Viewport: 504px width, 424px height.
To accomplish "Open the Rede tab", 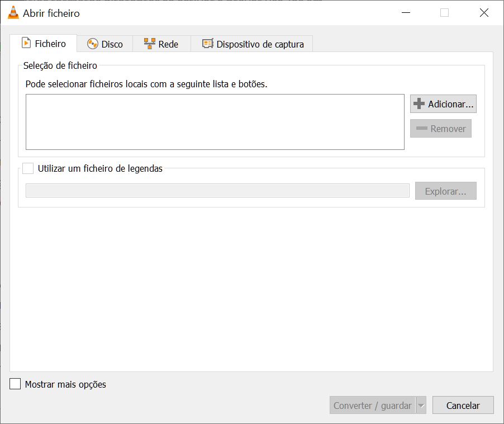I will 161,44.
